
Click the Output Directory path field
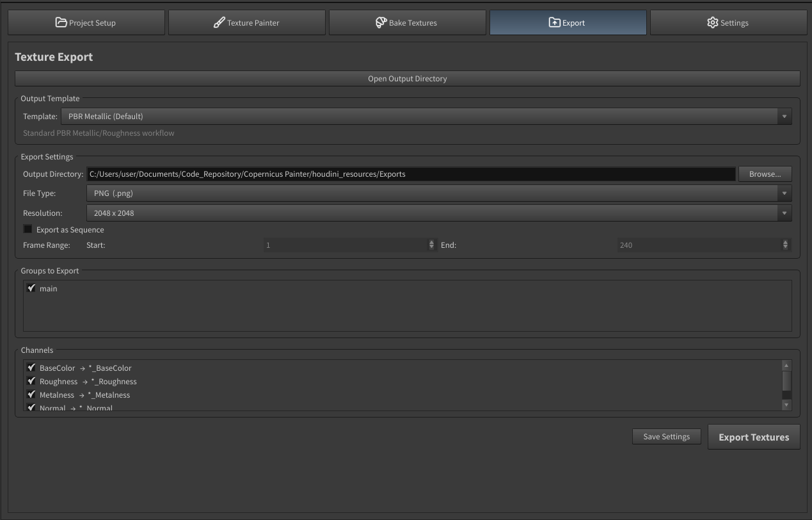coord(411,174)
